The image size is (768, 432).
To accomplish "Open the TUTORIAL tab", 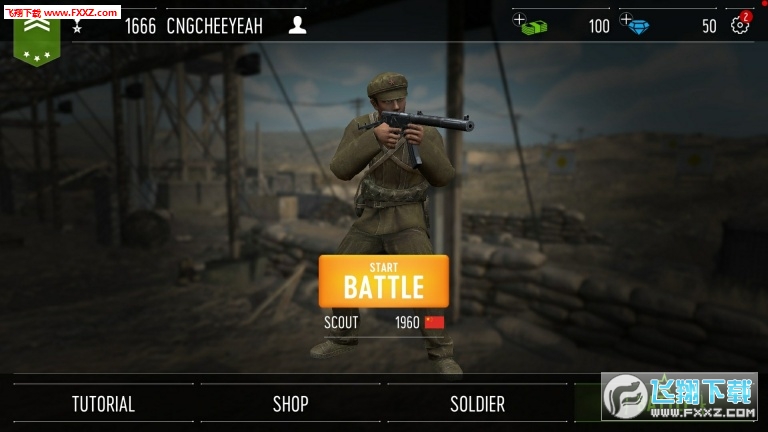I will tap(103, 404).
